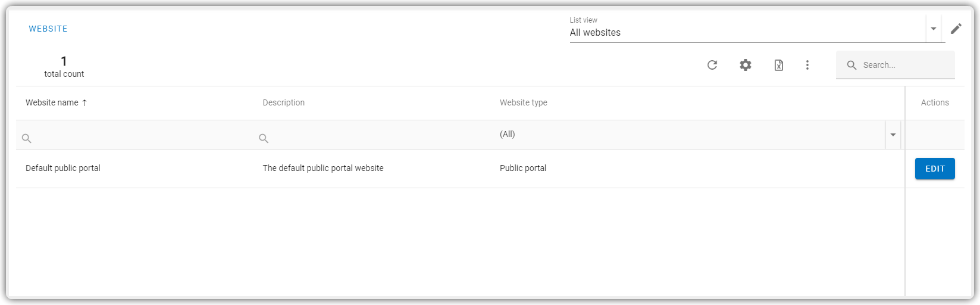Click the pencil edit list view icon

pyautogui.click(x=956, y=29)
